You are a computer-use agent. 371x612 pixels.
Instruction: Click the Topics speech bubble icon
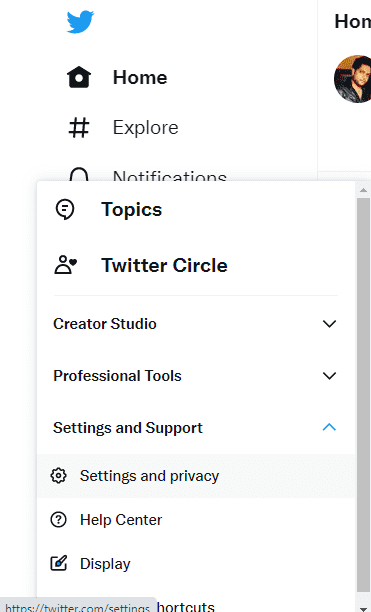pos(65,209)
